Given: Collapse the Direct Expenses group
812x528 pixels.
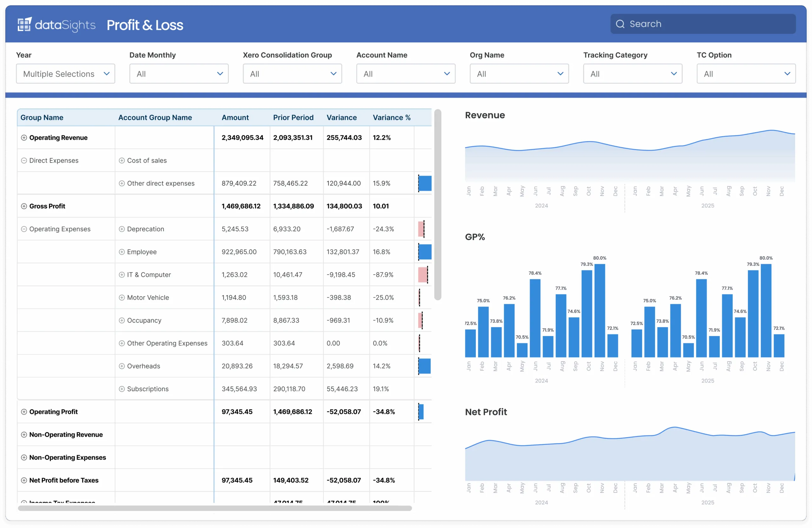Looking at the screenshot, I should coord(24,161).
